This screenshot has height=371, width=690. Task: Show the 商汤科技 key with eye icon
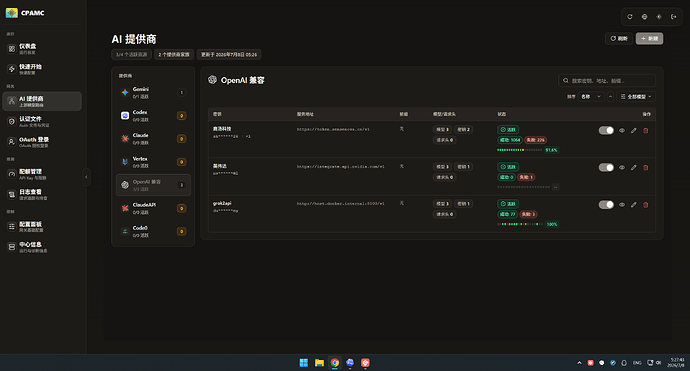(622, 130)
